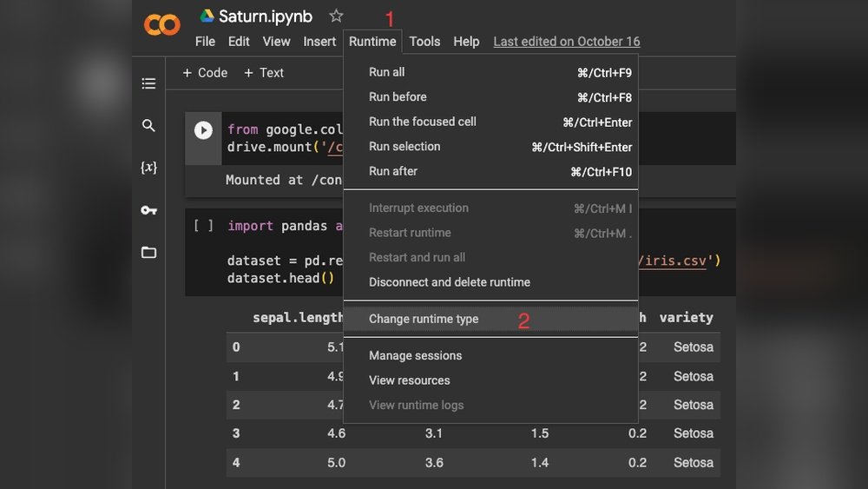Open Last edited on October 16 link
The image size is (868, 489).
tap(566, 42)
